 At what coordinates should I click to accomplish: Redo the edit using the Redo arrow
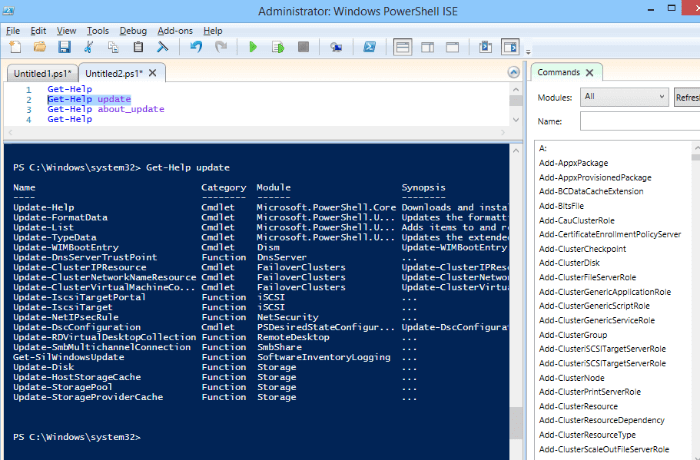[221, 47]
